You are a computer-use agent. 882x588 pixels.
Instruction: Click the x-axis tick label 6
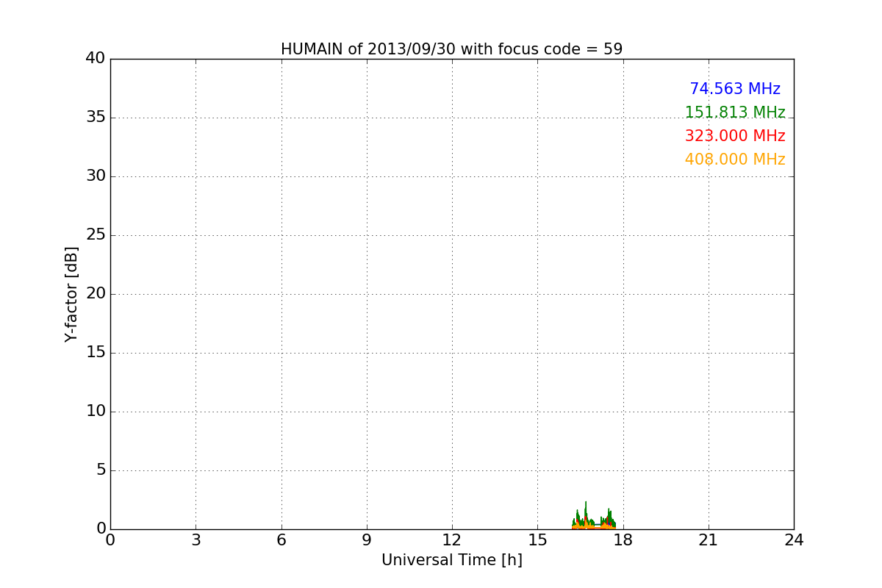pos(281,540)
